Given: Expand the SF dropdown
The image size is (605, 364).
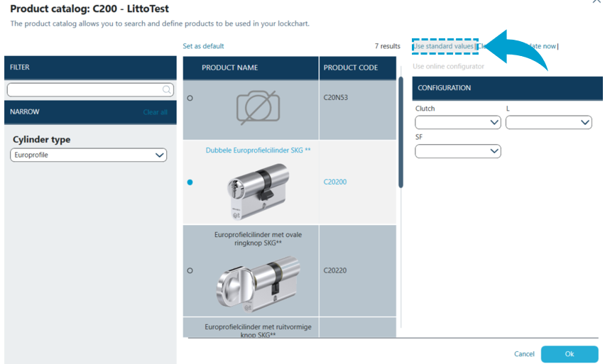Looking at the screenshot, I should pos(458,151).
